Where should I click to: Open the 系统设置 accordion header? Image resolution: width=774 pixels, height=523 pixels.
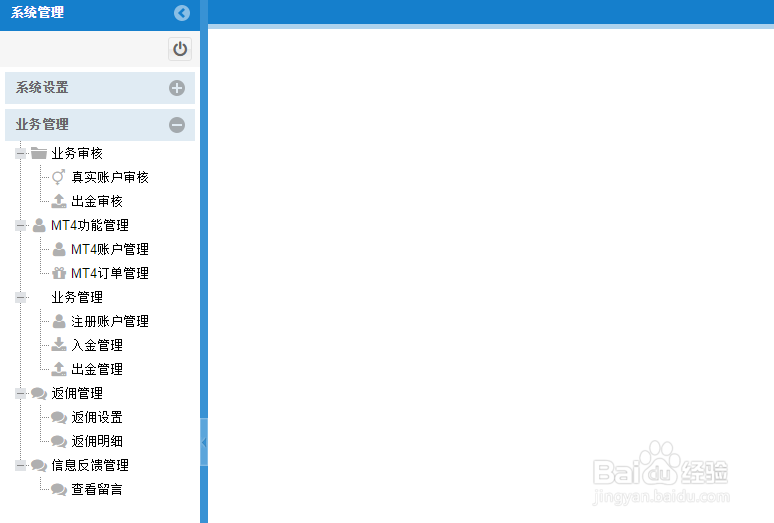point(100,88)
